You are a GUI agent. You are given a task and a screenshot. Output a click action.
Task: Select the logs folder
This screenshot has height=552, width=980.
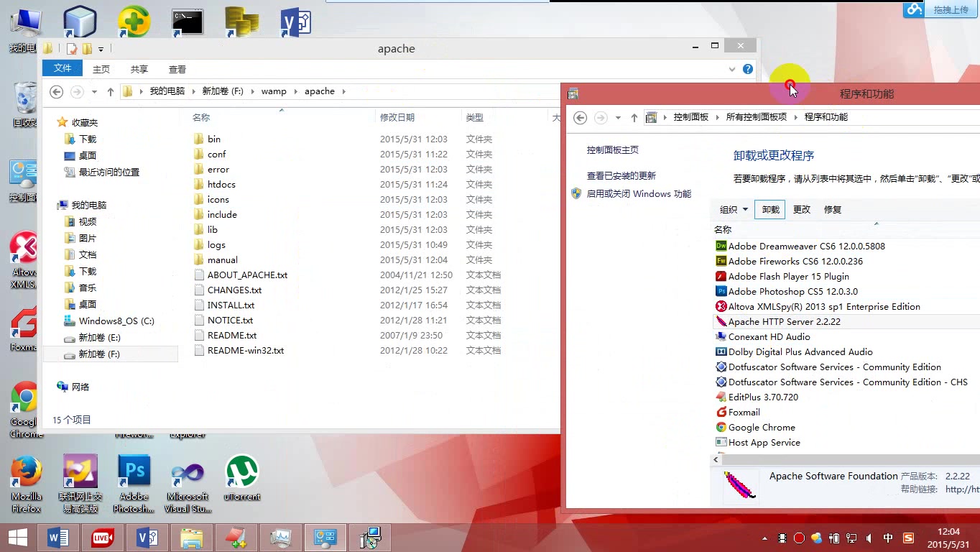216,244
